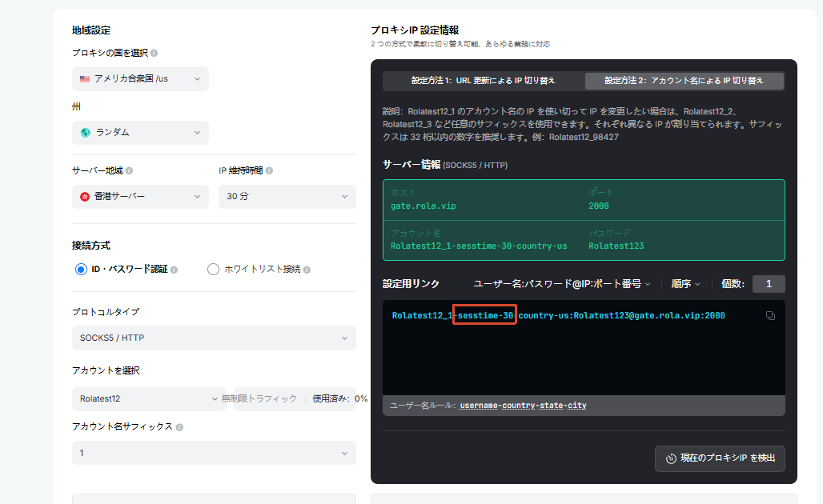Screen dimensions: 823x504
Task: Open the account suffix dropdown showing 1
Action: 214,453
